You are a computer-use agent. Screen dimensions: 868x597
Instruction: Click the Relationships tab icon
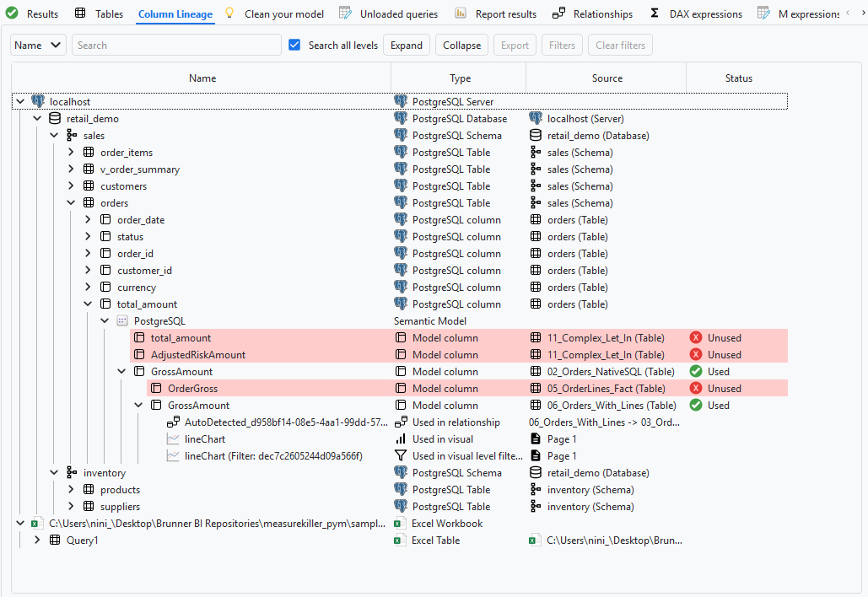click(x=558, y=13)
